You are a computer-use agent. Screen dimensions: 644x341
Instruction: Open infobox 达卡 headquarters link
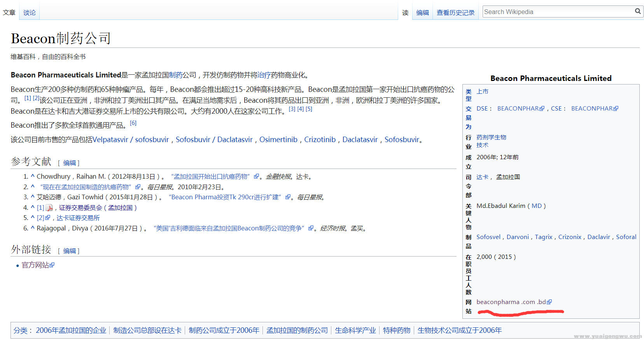(x=482, y=177)
